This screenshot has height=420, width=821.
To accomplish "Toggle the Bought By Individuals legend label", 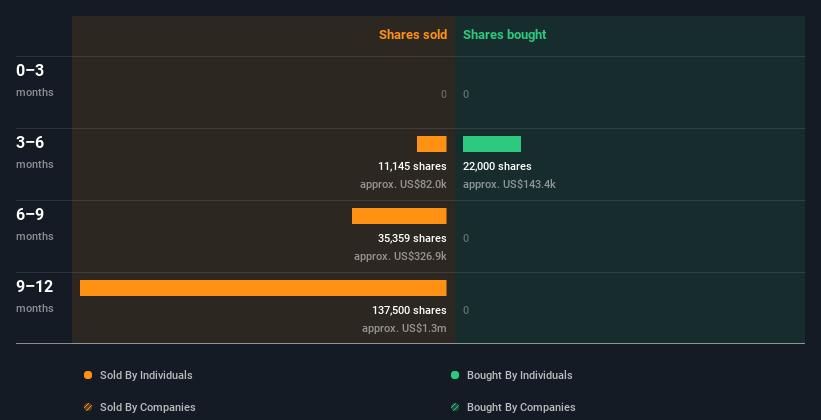I will (519, 375).
